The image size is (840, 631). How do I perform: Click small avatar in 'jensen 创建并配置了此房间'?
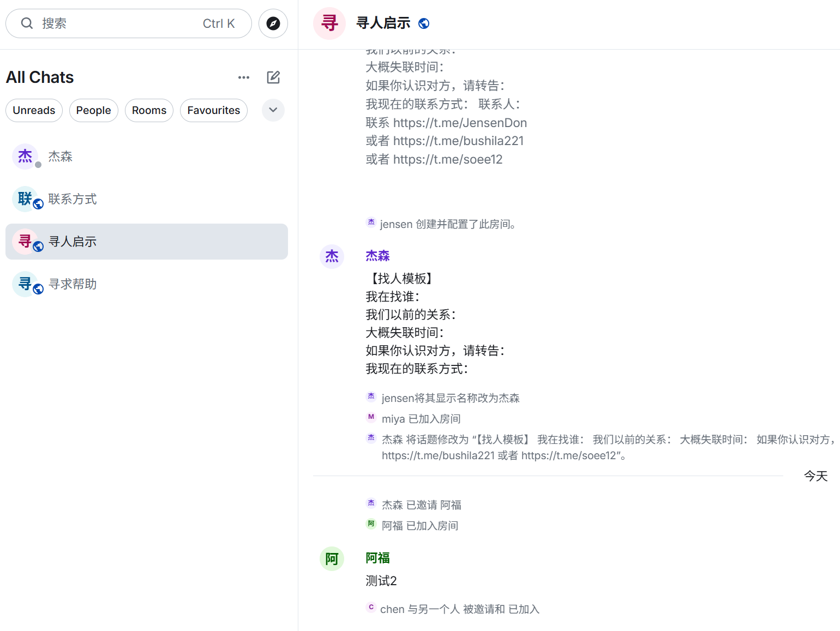coord(371,222)
